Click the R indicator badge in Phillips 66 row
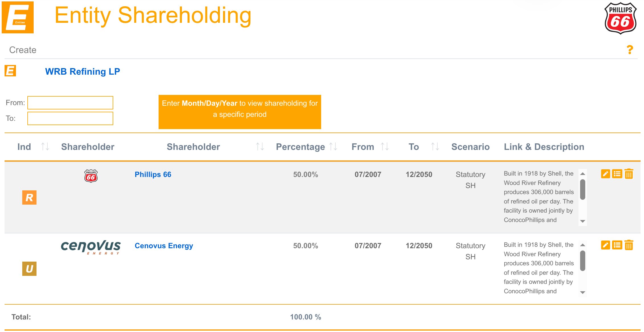The height and width of the screenshot is (332, 644). tap(29, 197)
